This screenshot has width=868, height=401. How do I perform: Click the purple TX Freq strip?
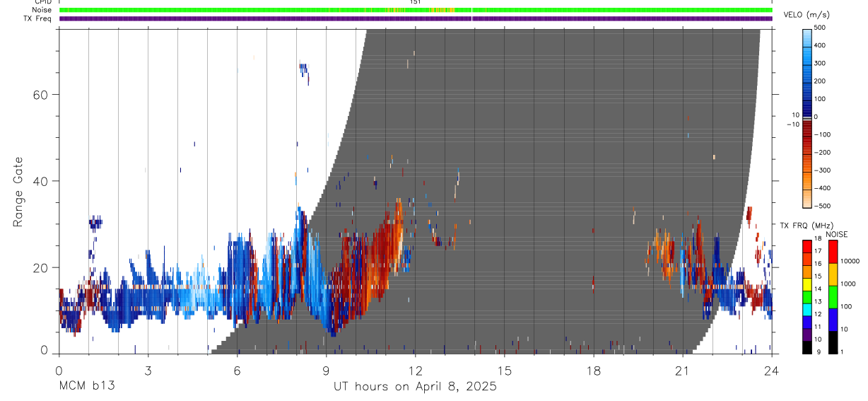(x=416, y=18)
